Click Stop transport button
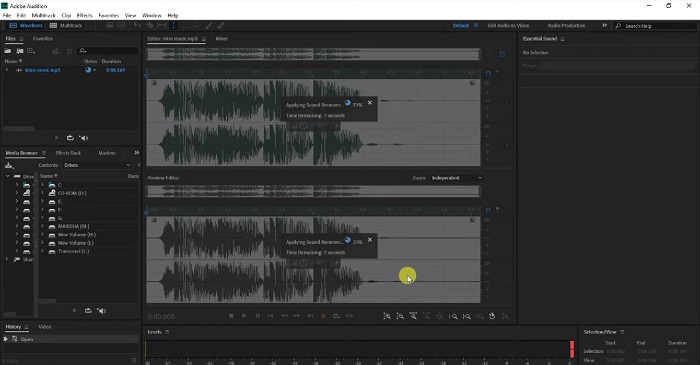This screenshot has height=365, width=700. (x=231, y=316)
